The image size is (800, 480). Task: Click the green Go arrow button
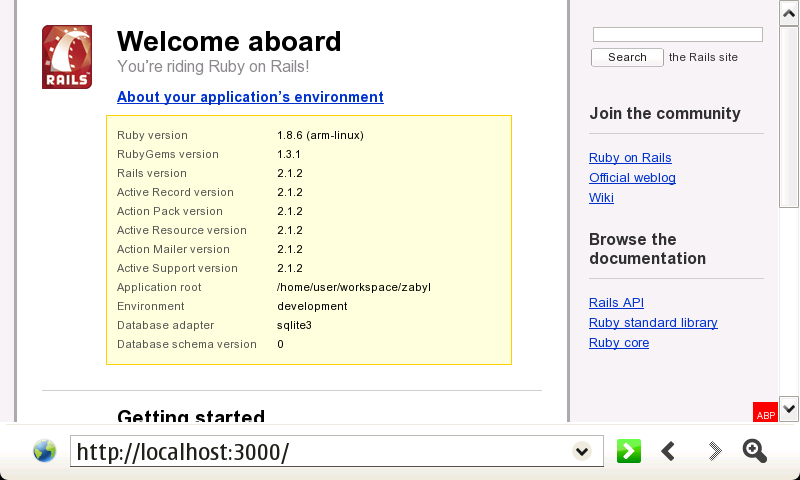click(x=629, y=451)
